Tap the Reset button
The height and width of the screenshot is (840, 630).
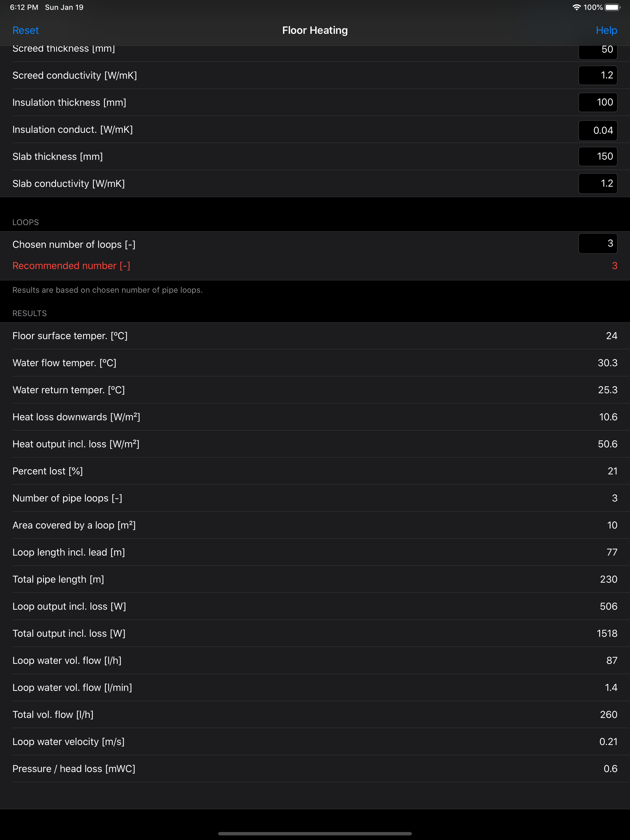[26, 30]
